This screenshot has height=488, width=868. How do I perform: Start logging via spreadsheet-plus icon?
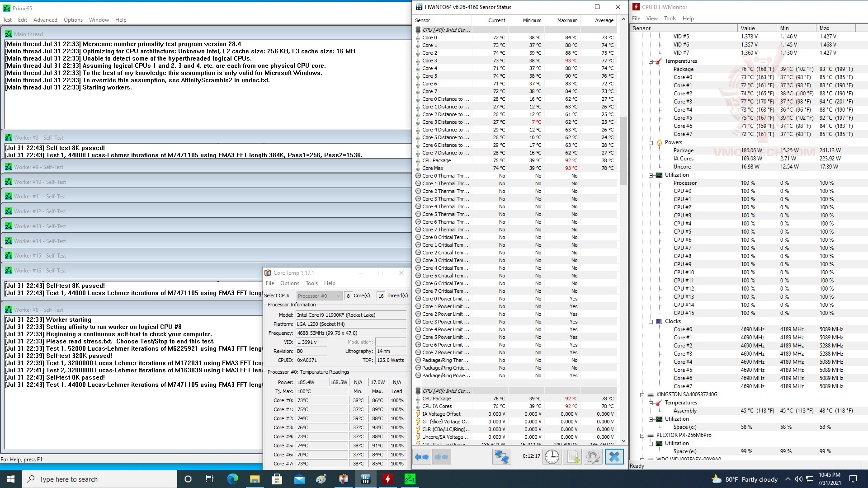click(573, 457)
